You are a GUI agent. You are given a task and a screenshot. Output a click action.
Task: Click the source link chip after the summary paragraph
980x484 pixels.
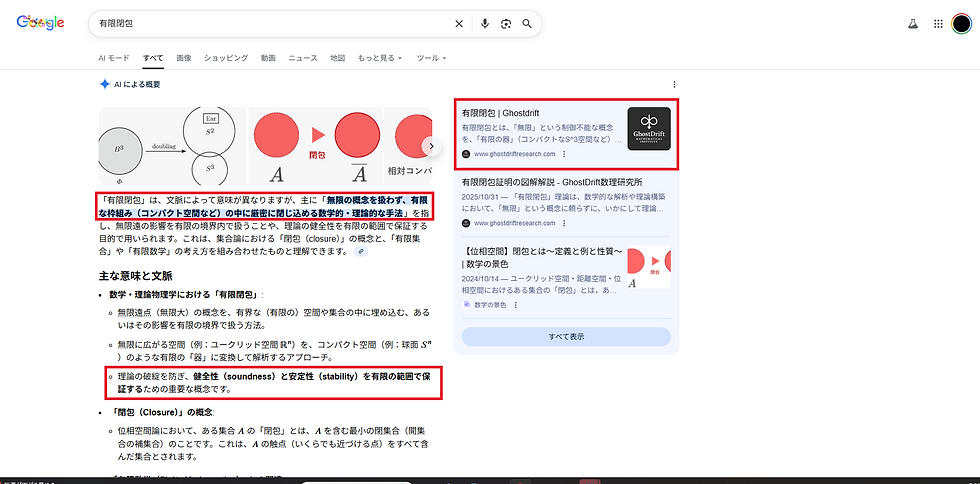coord(361,251)
